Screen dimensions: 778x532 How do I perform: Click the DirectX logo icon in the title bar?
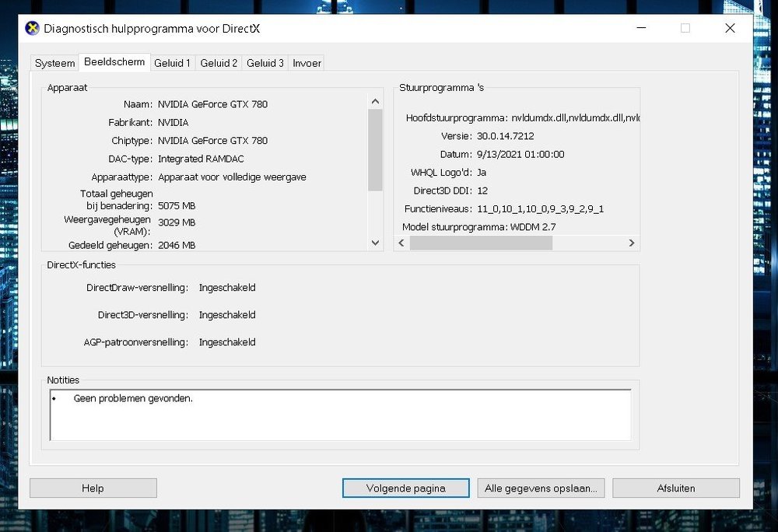coord(32,28)
